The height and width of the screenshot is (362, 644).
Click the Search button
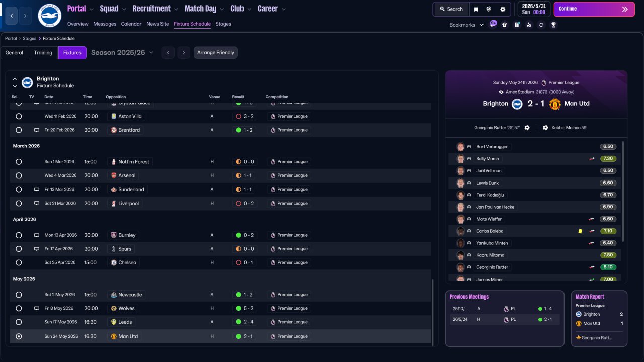[x=451, y=9]
